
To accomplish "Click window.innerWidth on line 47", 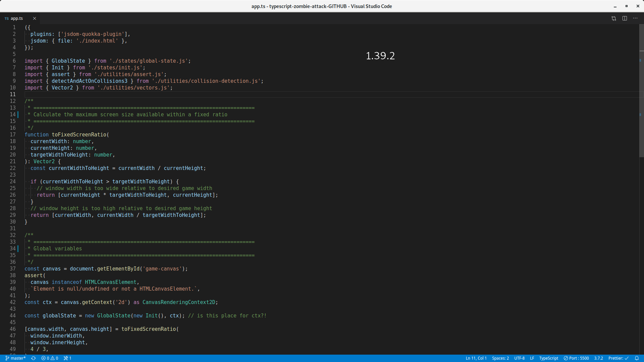I will (x=56, y=336).
